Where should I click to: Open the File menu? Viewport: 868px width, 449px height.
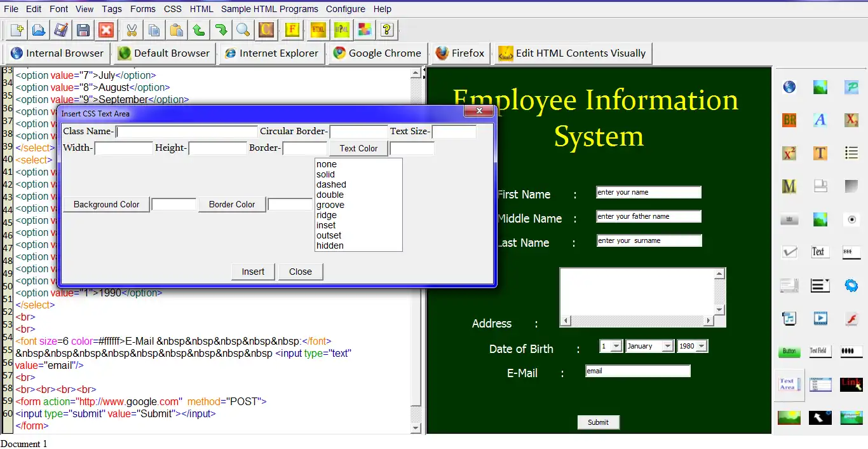11,9
